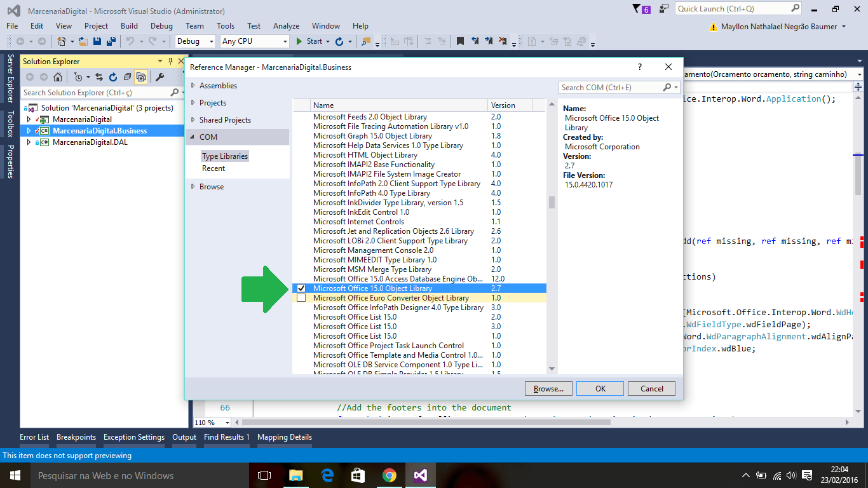Open the account name dropdown arrow

tap(843, 27)
